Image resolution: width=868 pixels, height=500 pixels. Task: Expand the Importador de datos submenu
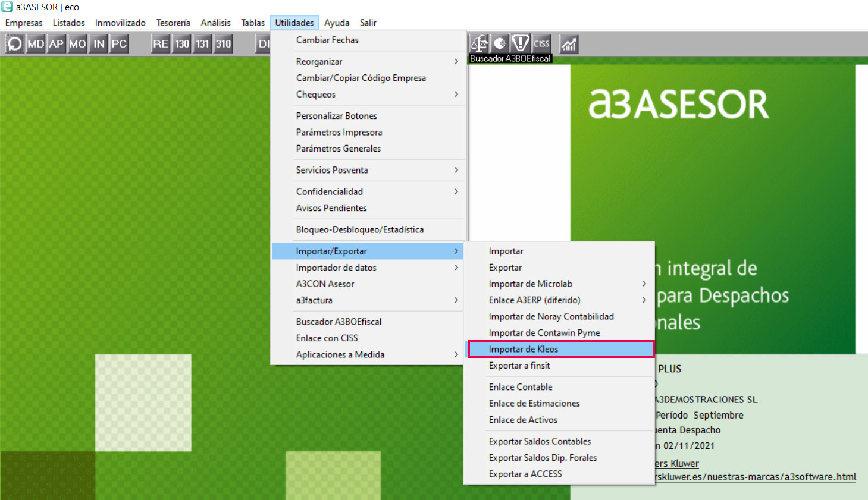pos(369,268)
